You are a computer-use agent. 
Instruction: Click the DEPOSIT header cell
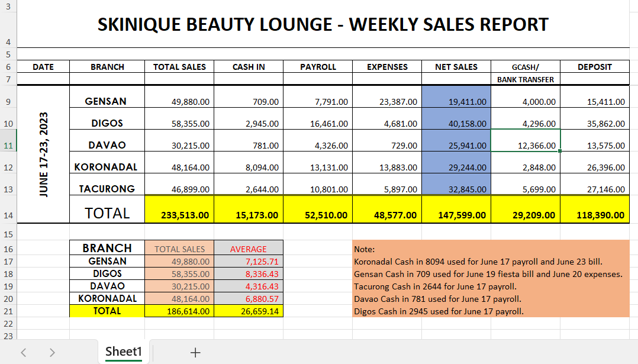point(594,67)
